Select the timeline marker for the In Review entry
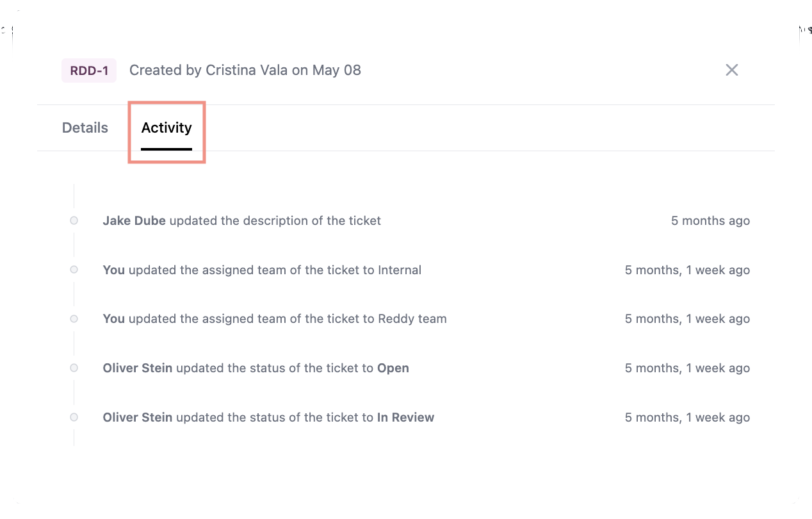The width and height of the screenshot is (812, 519). pyautogui.click(x=74, y=417)
